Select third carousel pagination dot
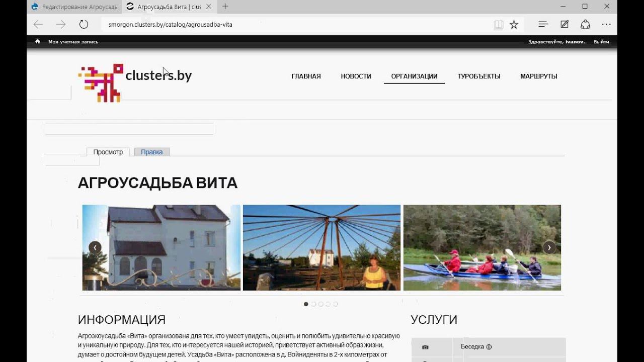 (x=321, y=304)
